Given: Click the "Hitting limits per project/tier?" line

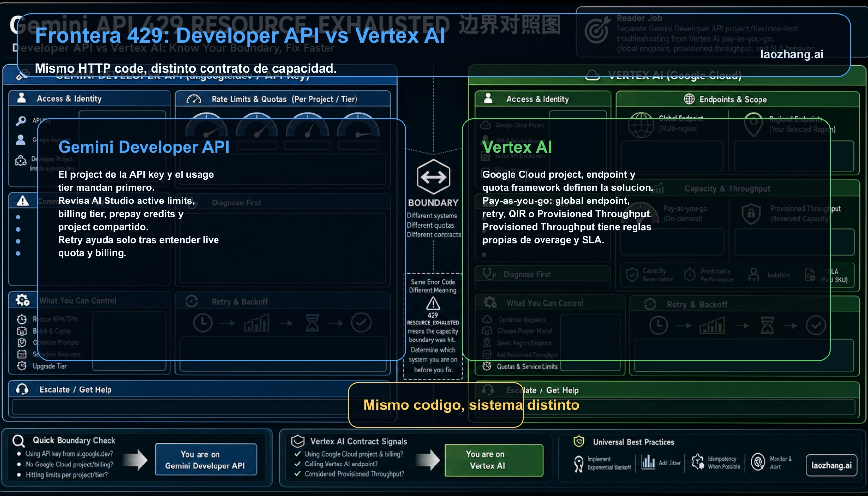Looking at the screenshot, I should click(66, 475).
